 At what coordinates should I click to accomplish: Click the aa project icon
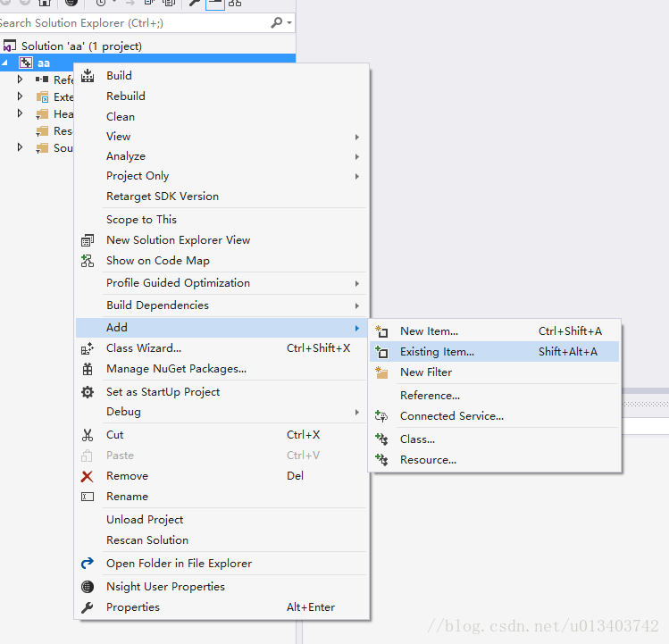(x=26, y=63)
